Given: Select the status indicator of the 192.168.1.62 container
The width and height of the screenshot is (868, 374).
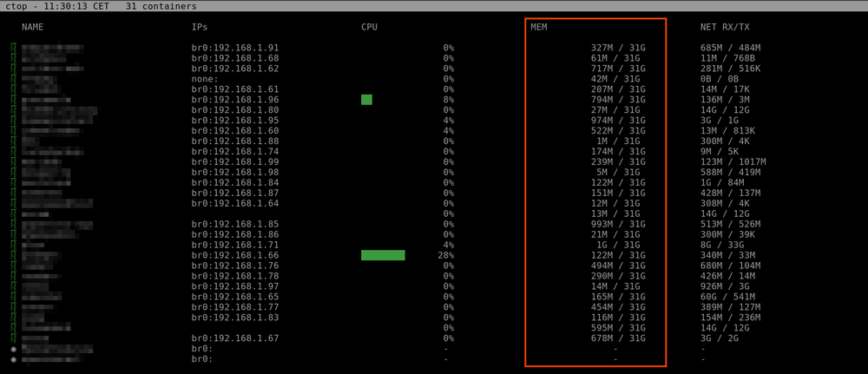Looking at the screenshot, I should 13,69.
